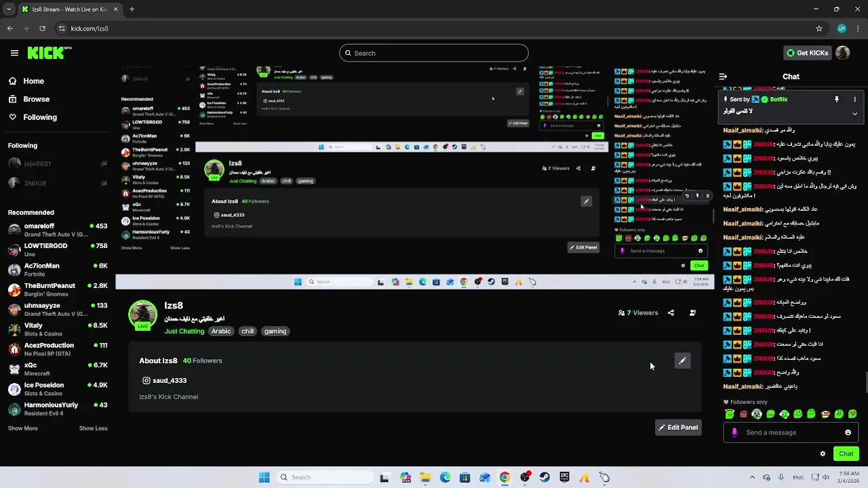This screenshot has height=488, width=868.
Task: Click the share icon beside 7 Viewers
Action: click(671, 313)
